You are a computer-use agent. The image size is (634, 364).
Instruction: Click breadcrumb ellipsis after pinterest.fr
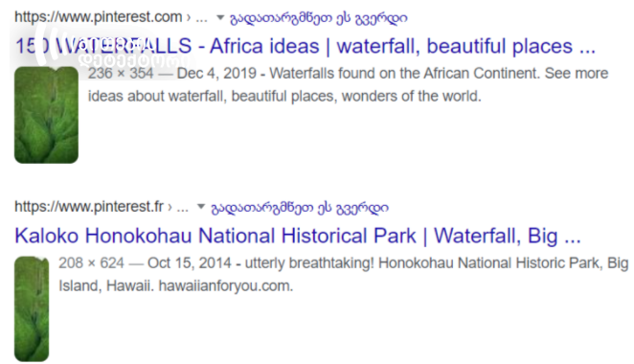pyautogui.click(x=182, y=208)
